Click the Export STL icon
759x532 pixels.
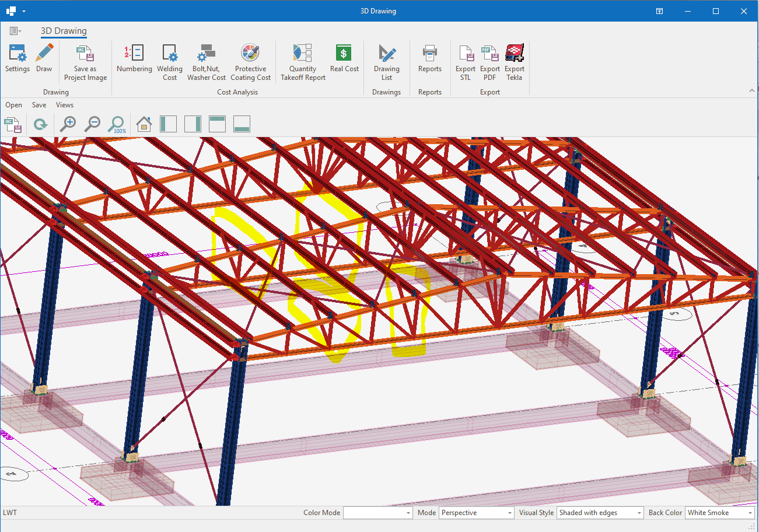click(x=466, y=62)
